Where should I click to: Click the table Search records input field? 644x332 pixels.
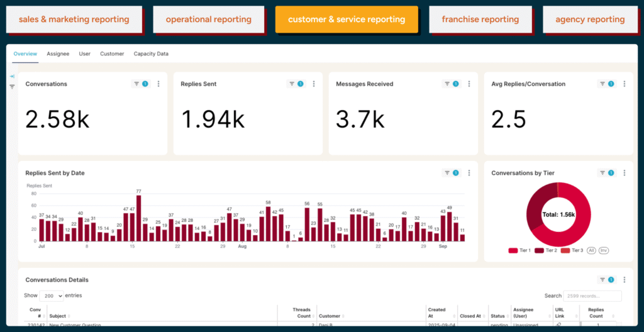click(592, 296)
